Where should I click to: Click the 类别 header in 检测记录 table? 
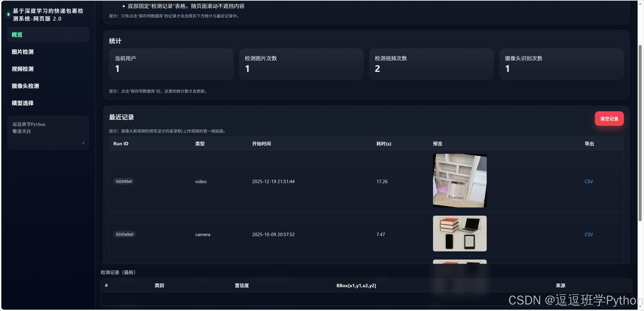click(159, 285)
